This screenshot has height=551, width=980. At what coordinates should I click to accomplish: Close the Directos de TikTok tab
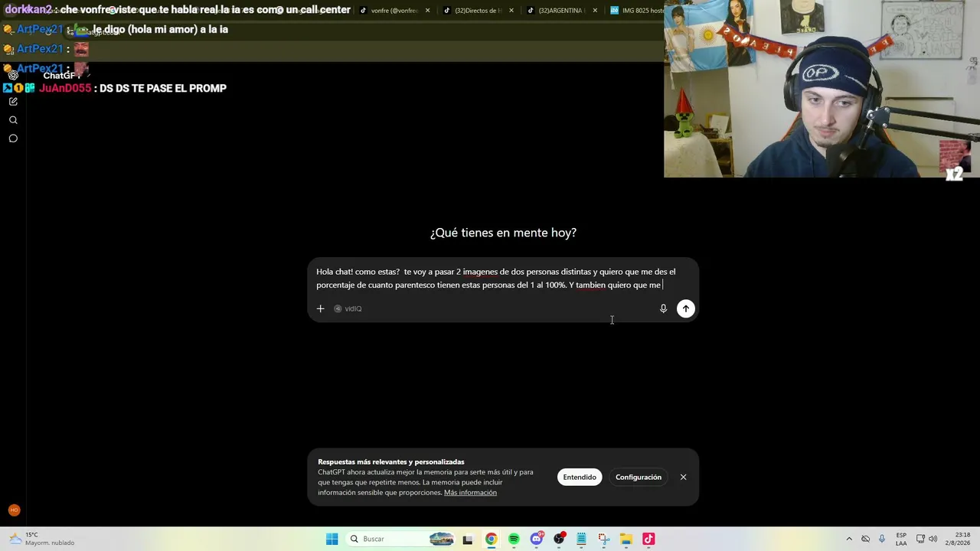pos(511,11)
